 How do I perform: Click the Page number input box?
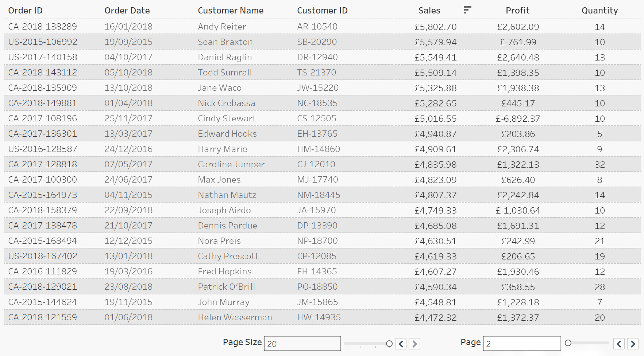(522, 344)
